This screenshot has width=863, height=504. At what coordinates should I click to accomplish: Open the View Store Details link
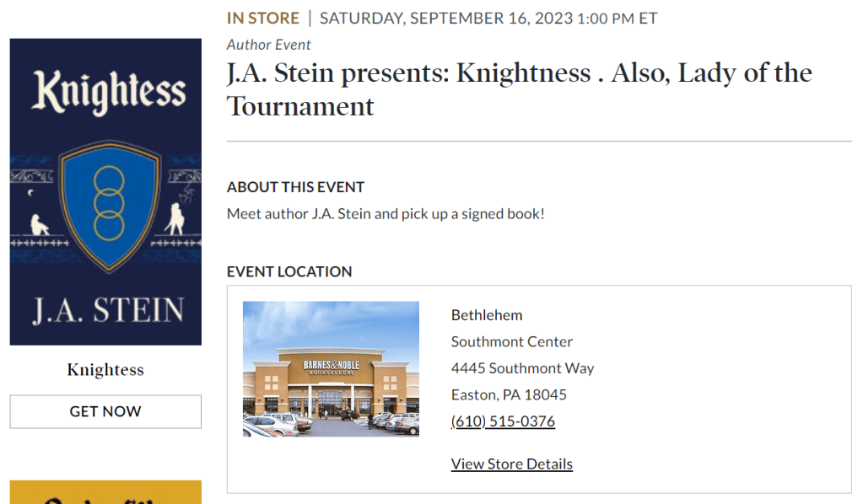(511, 464)
